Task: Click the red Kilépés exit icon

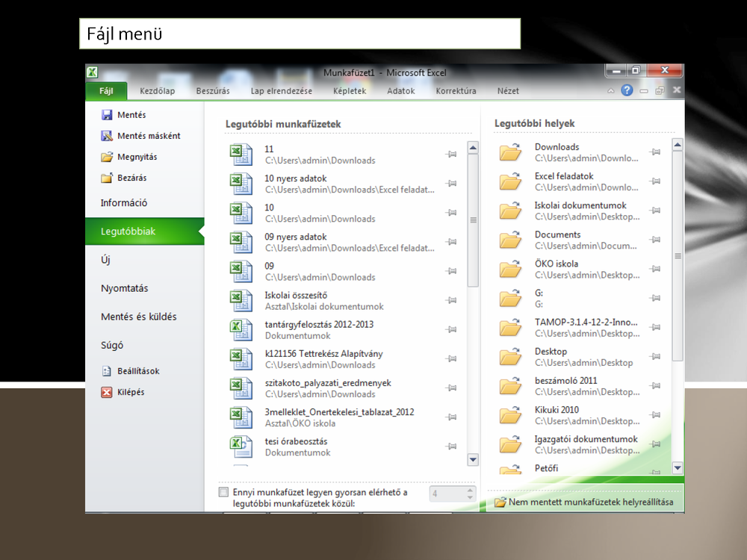Action: point(107,392)
